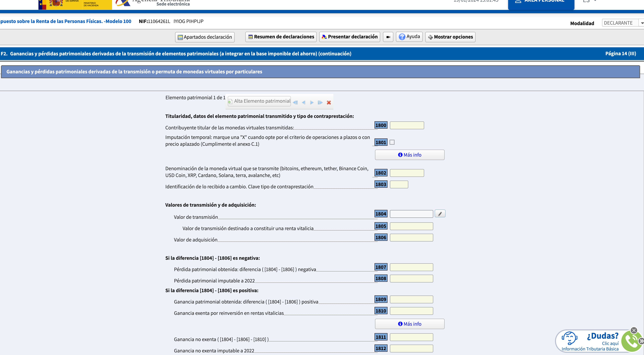Click Alta Elemento patrimonial button
This screenshot has height=355, width=644.
259,101
